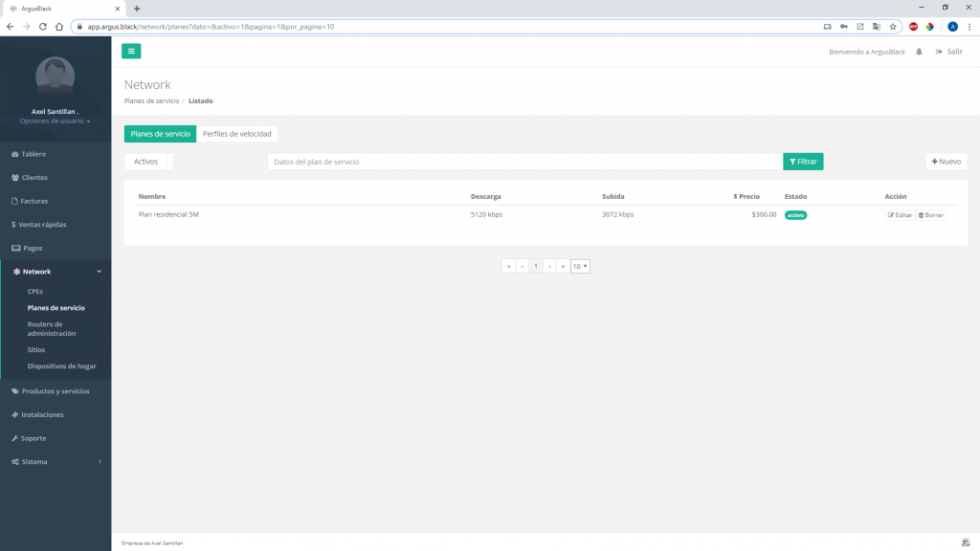Go to Sitios under Network
This screenshot has width=980, height=551.
tap(36, 350)
